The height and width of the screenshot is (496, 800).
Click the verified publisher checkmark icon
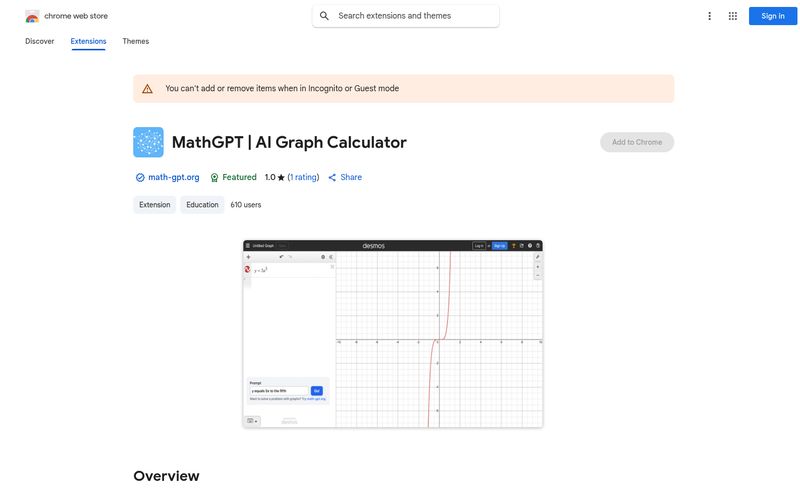point(140,178)
